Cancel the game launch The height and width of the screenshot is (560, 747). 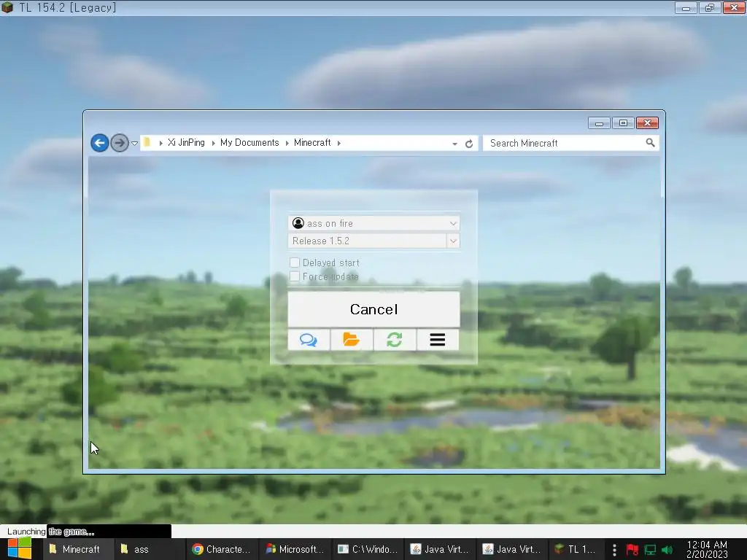(x=374, y=309)
